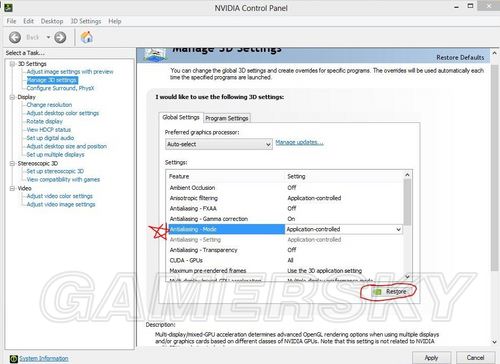Select the CUDA - GPUs row
The width and height of the screenshot is (500, 364).
[x=284, y=260]
